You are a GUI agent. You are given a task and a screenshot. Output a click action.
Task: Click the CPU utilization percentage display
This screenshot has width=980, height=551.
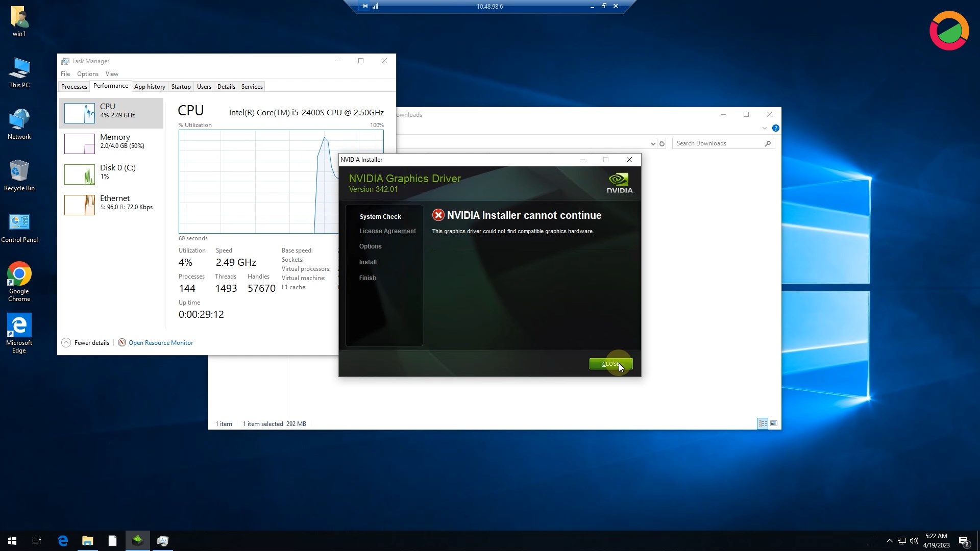(186, 262)
